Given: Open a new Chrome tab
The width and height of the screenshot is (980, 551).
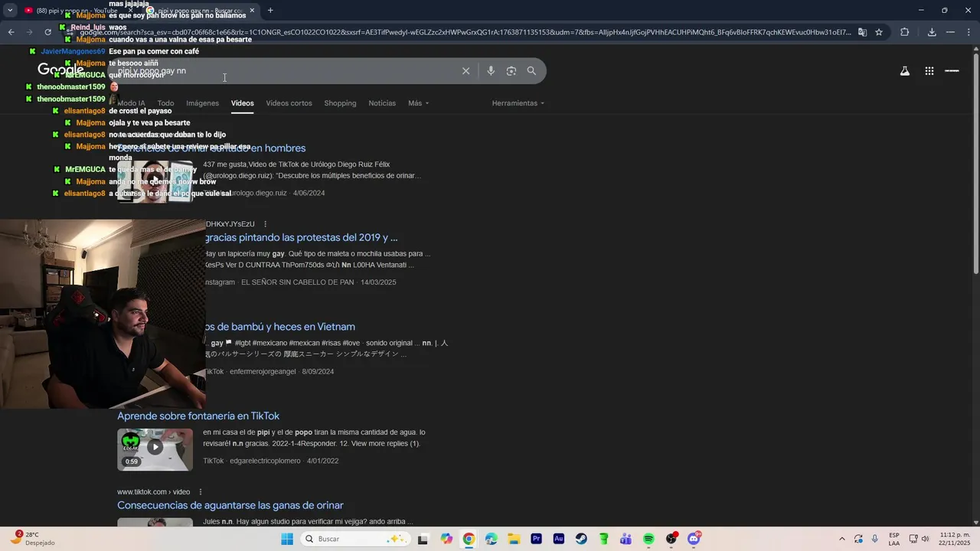Looking at the screenshot, I should (270, 10).
